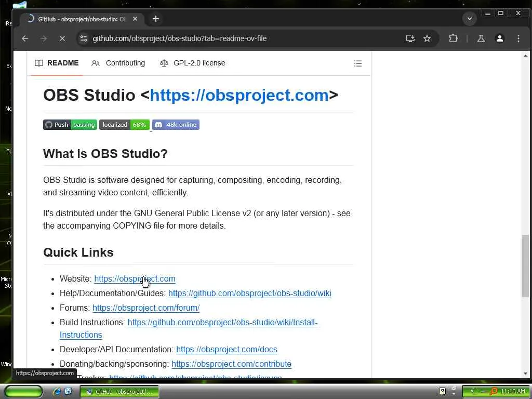Open Chrome Labs flask icon
Screen dimensions: 532x399
481,38
